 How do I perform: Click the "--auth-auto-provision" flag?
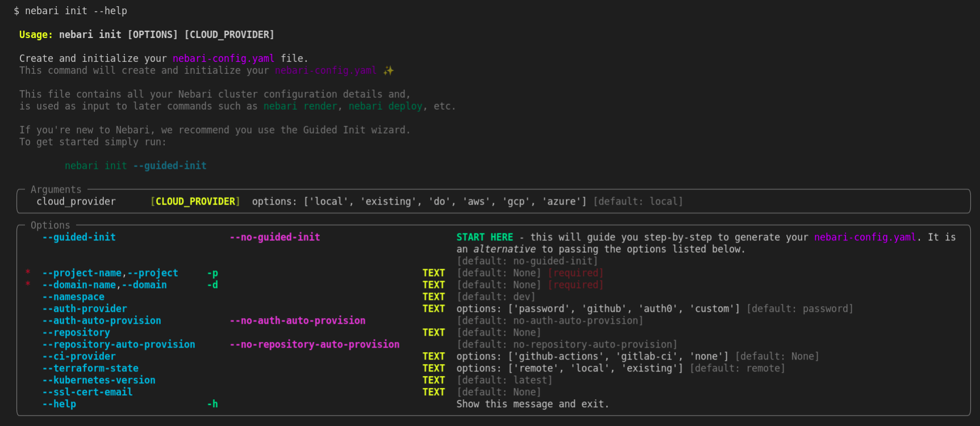pyautogui.click(x=102, y=321)
